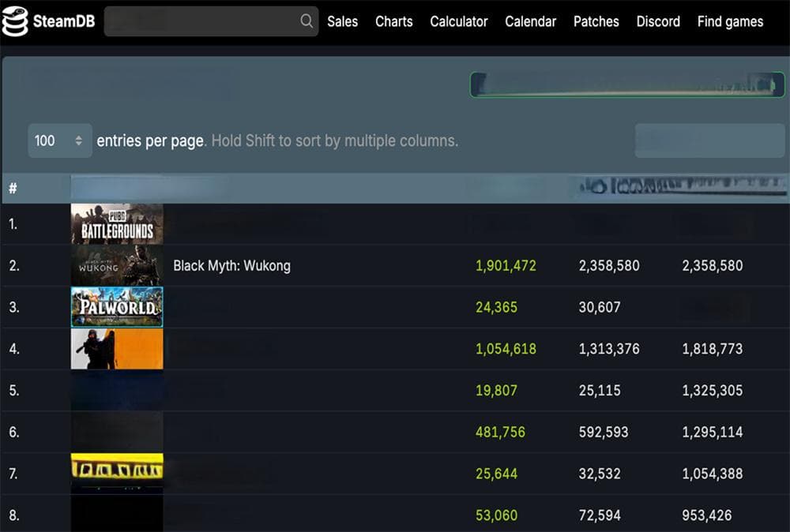Click the value 24,365 in Palworld row

pos(496,307)
